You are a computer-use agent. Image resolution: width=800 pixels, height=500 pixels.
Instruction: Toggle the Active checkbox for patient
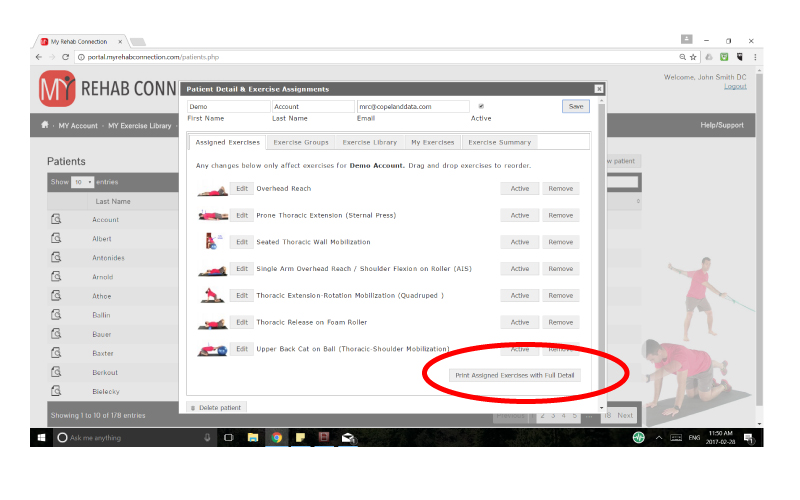(x=481, y=106)
